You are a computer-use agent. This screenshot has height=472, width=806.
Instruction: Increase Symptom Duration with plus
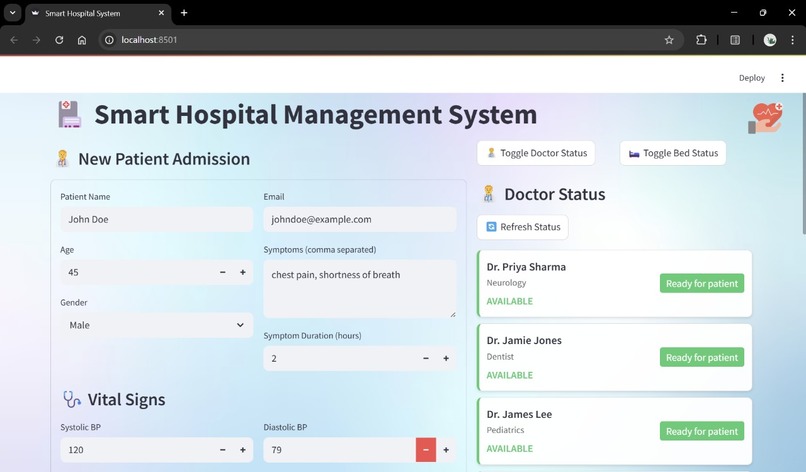[x=446, y=358]
